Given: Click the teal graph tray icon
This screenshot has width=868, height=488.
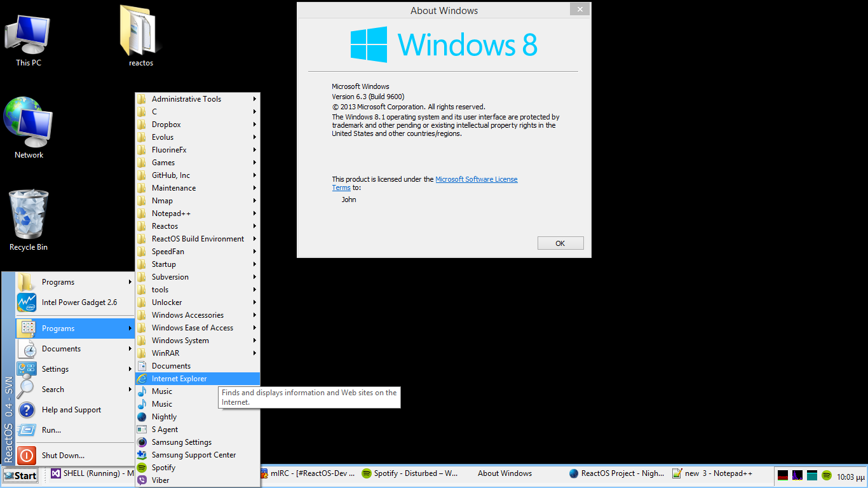Looking at the screenshot, I should [x=812, y=475].
